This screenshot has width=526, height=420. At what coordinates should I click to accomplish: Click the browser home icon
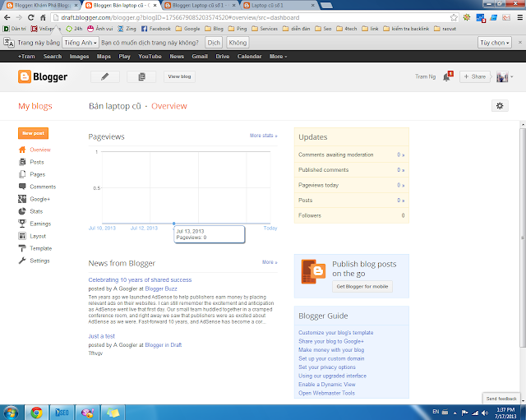tap(43, 17)
